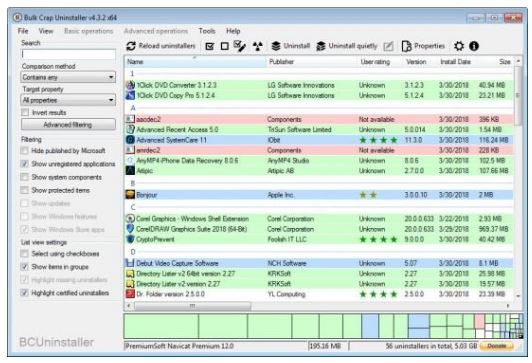Select the amrdec2 list row
This screenshot has height=363, width=532.
(x=319, y=150)
